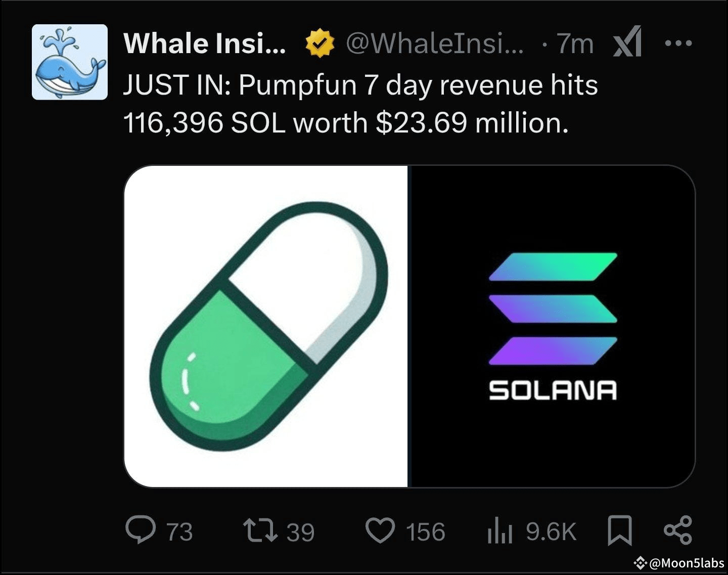728x575 pixels.
Task: Repost this tweet via retweet icon
Action: pyautogui.click(x=260, y=531)
